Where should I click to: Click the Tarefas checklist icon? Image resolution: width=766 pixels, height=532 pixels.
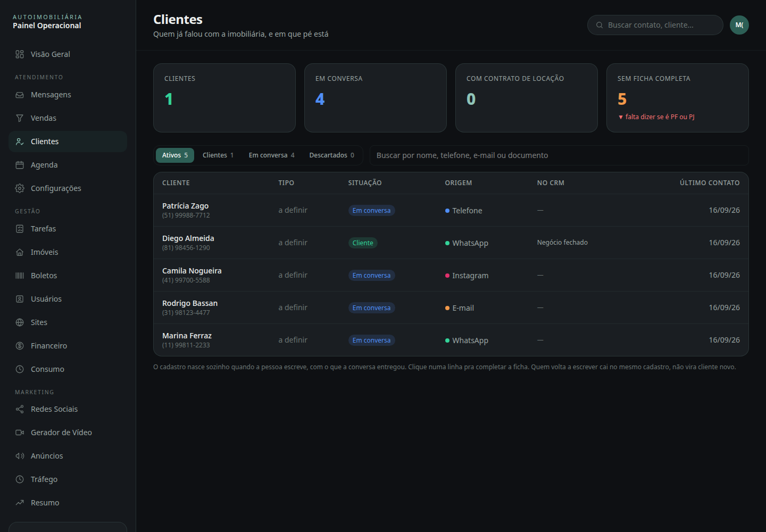pyautogui.click(x=20, y=229)
